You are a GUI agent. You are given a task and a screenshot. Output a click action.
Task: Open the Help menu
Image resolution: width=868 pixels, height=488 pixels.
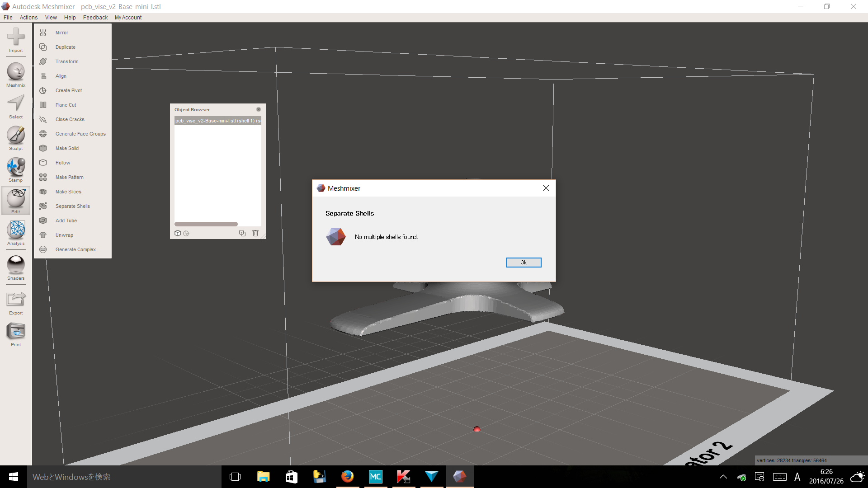coord(70,18)
